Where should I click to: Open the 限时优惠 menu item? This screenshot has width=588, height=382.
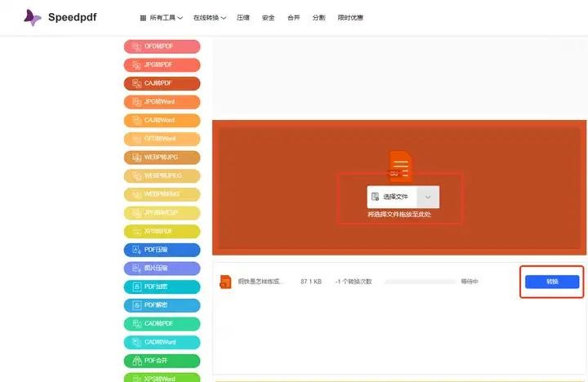coord(349,17)
